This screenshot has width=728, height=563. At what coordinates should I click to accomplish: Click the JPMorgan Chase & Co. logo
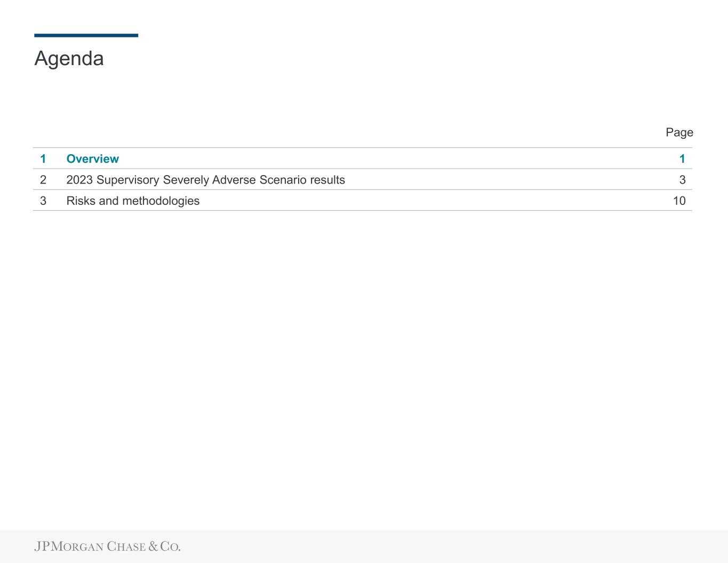pyautogui.click(x=107, y=546)
